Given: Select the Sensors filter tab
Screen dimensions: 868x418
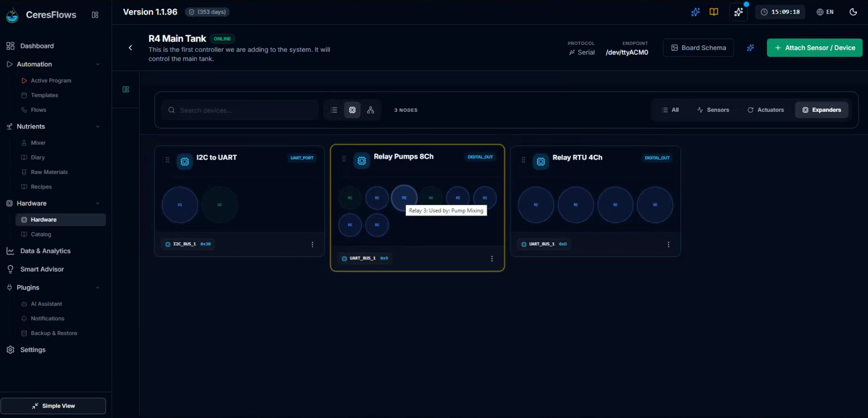Looking at the screenshot, I should click(713, 110).
